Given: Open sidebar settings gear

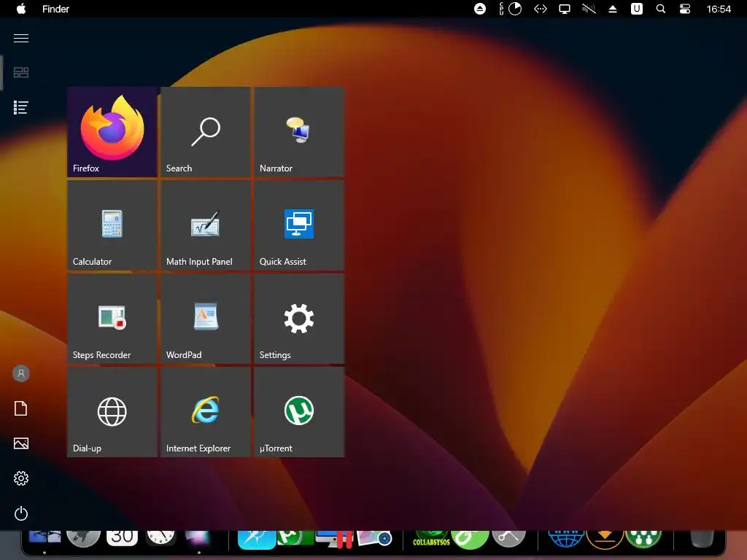Looking at the screenshot, I should (21, 478).
